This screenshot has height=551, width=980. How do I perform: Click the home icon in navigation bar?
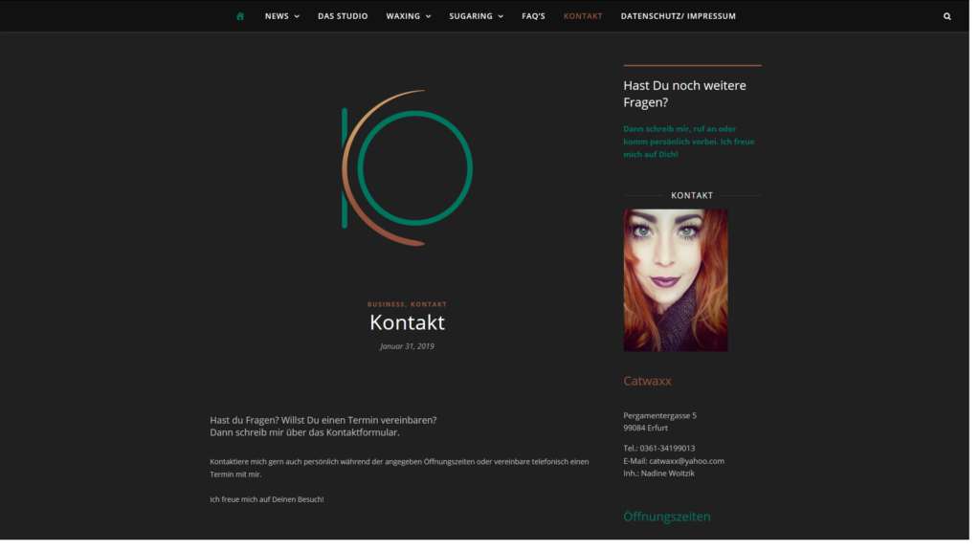240,16
